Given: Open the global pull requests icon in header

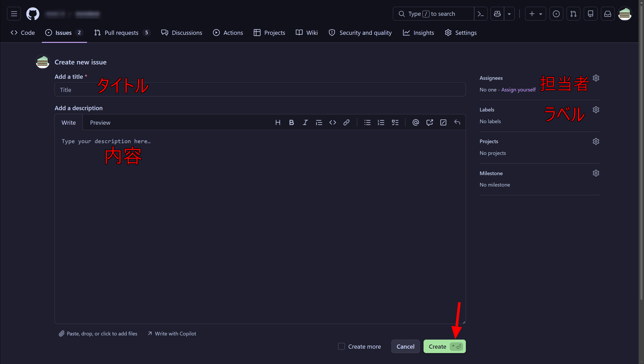Looking at the screenshot, I should [x=573, y=14].
